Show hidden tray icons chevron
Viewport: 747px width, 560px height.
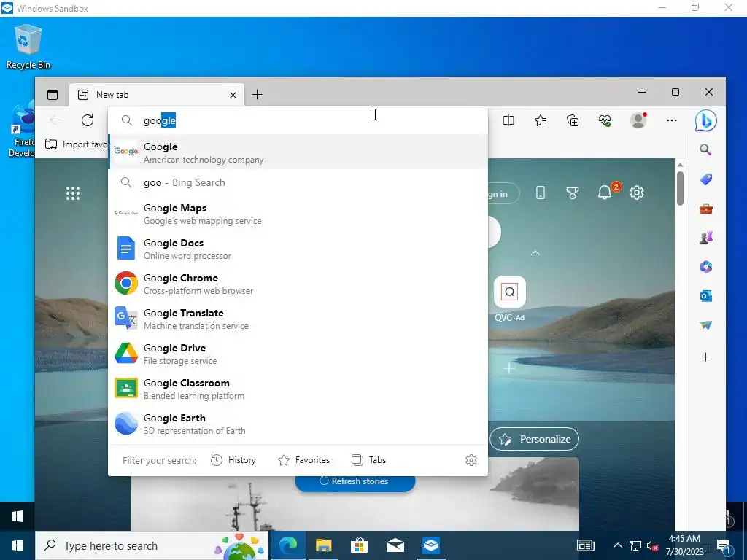(617, 545)
